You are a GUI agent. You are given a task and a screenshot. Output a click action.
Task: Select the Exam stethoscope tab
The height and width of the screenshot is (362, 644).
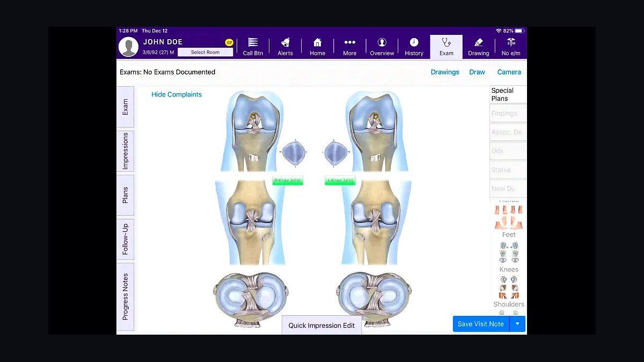point(446,47)
